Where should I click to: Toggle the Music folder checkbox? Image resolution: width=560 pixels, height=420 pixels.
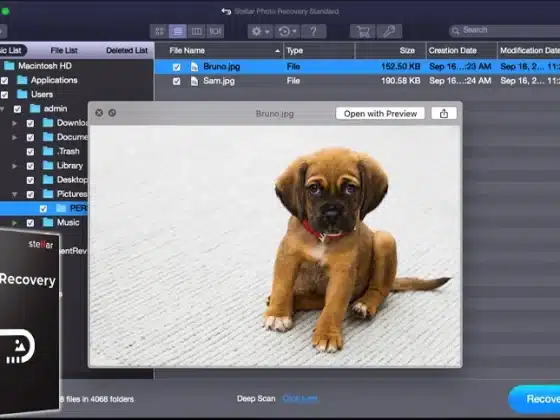[x=30, y=224]
